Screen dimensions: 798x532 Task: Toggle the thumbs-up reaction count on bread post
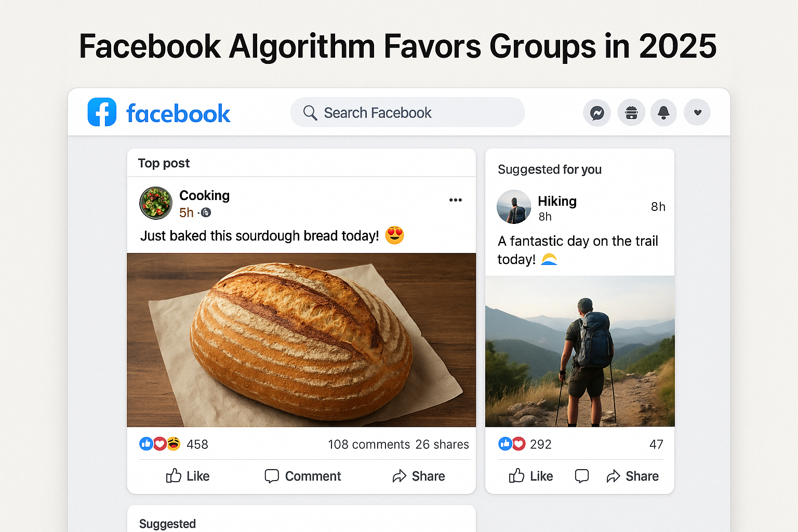click(x=146, y=444)
